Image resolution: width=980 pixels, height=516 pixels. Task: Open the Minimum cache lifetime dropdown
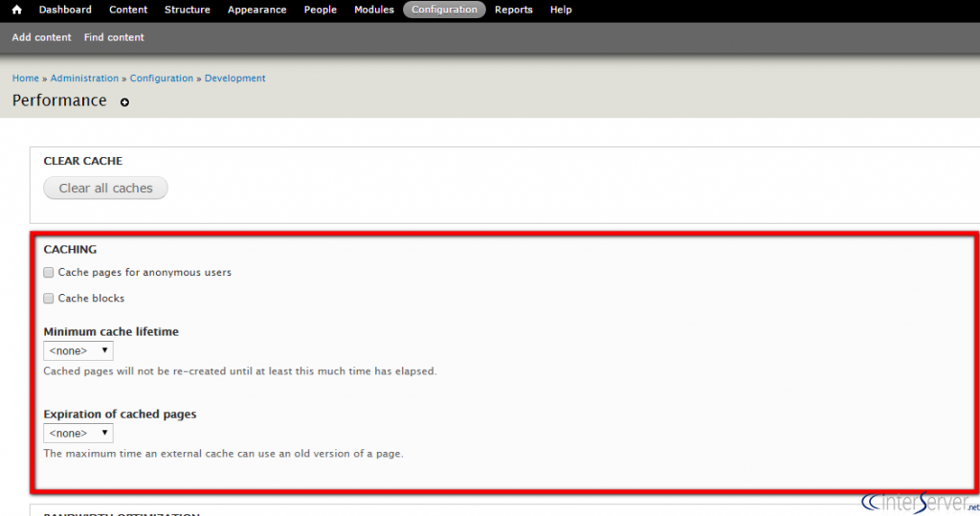coord(78,351)
